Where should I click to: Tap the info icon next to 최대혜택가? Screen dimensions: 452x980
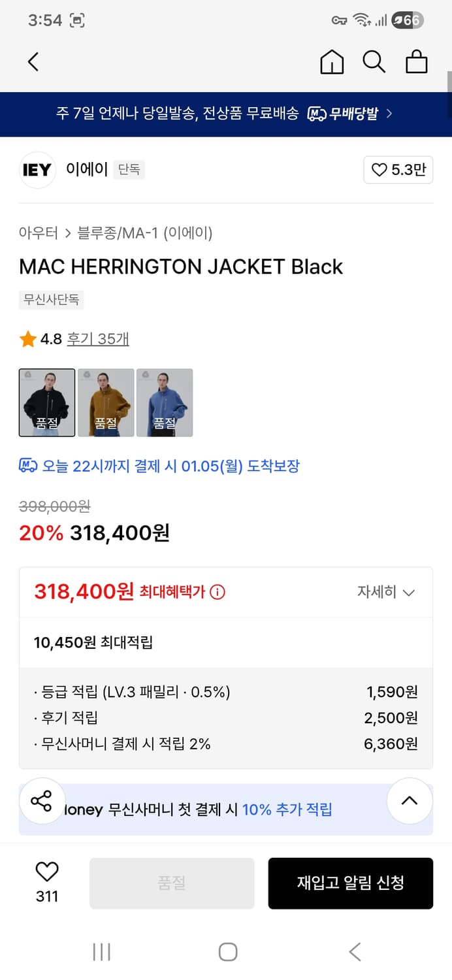click(x=216, y=591)
